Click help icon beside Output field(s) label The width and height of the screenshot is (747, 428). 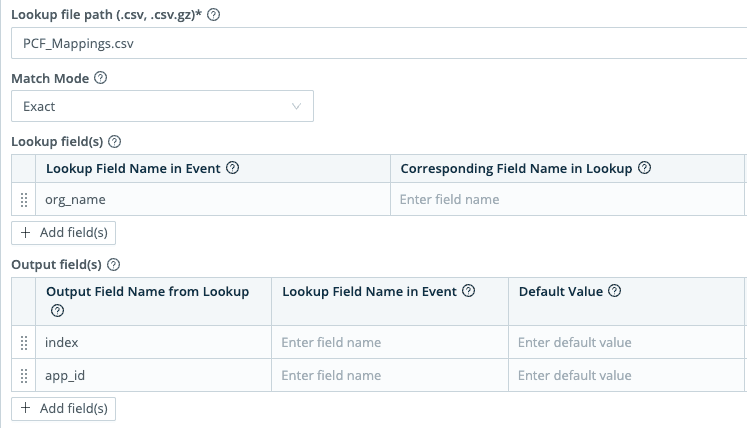[x=114, y=265]
